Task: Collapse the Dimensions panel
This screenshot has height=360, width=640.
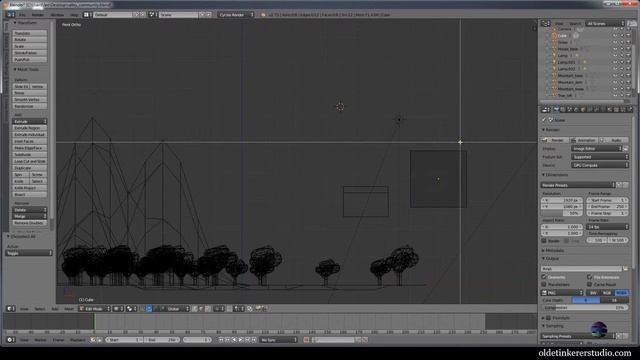Action: [555, 175]
